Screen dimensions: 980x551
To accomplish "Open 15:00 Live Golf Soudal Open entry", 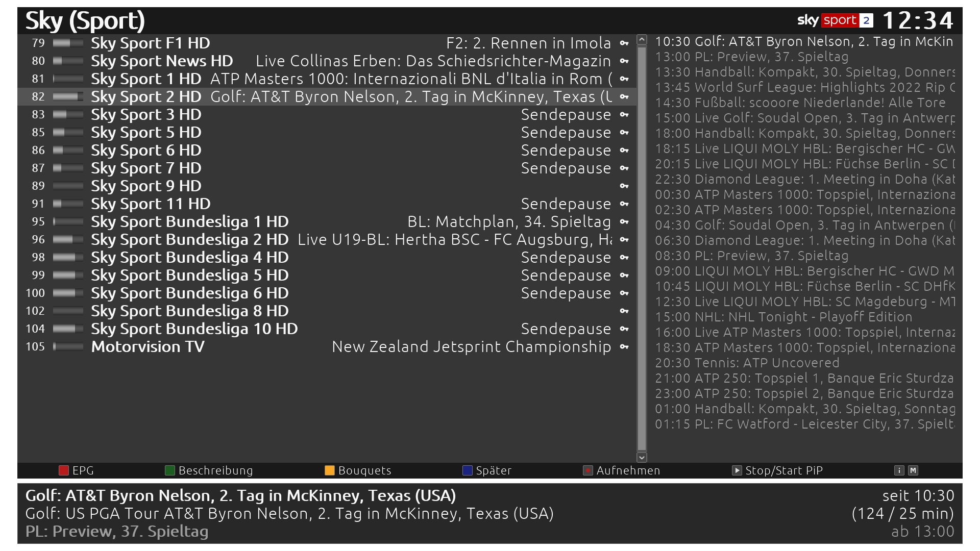I will pos(804,118).
